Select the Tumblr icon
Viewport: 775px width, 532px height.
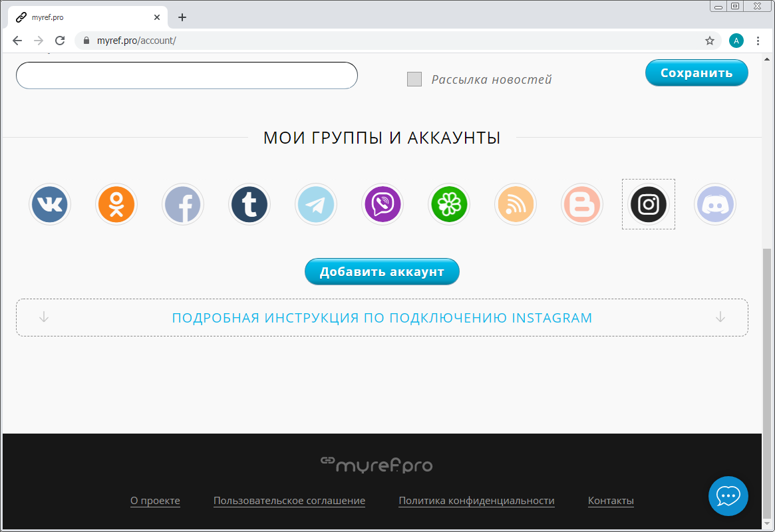pos(249,204)
